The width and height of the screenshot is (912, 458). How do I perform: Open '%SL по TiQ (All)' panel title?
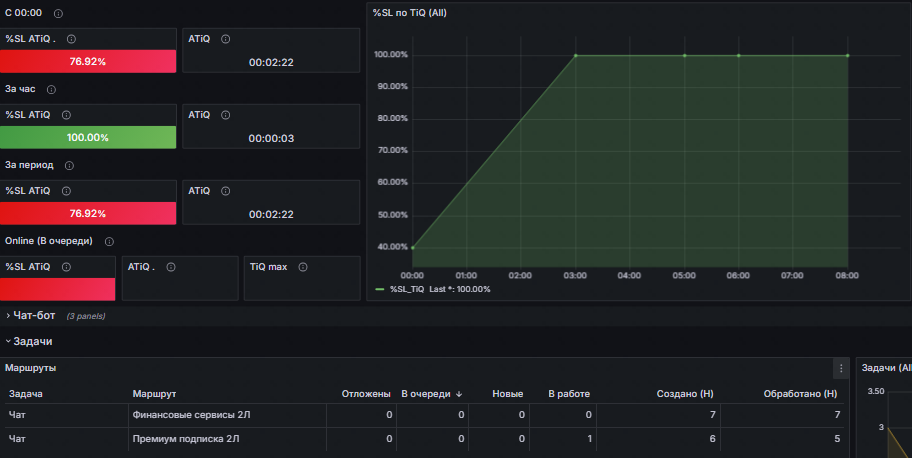pyautogui.click(x=409, y=13)
